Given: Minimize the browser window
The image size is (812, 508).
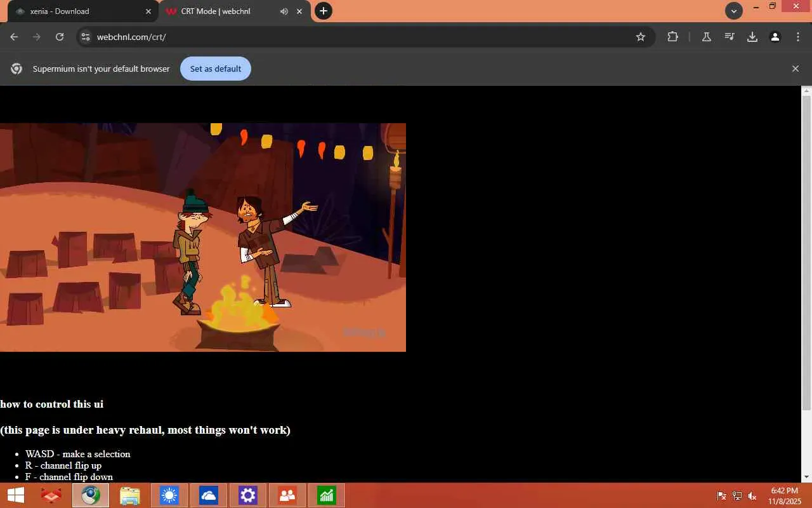Looking at the screenshot, I should (756, 6).
